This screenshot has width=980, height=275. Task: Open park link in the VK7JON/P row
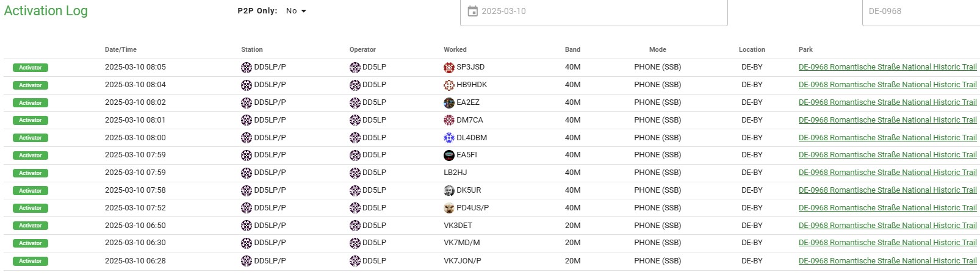(x=887, y=261)
